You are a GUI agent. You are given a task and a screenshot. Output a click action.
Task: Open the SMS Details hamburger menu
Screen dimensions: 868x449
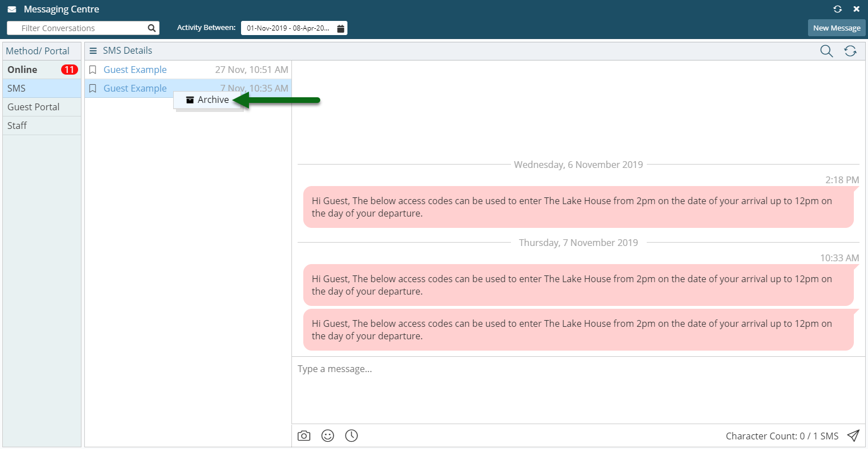93,51
